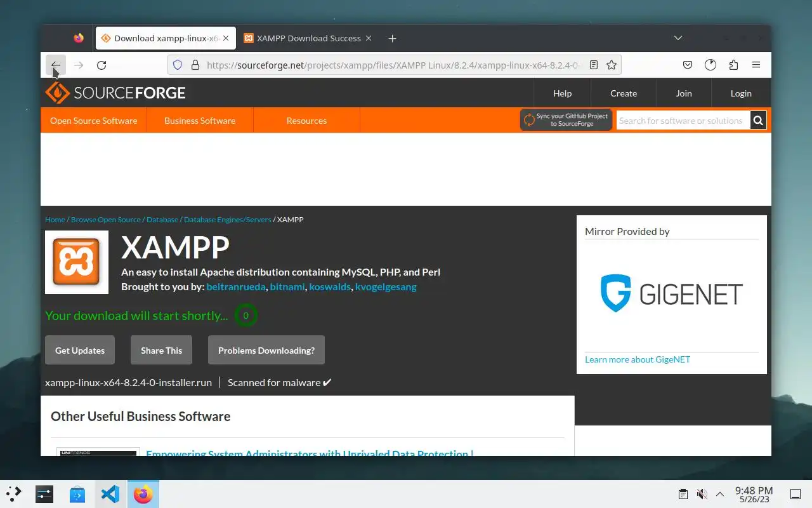812x508 pixels.
Task: Open the Extensions puzzle icon
Action: 733,65
